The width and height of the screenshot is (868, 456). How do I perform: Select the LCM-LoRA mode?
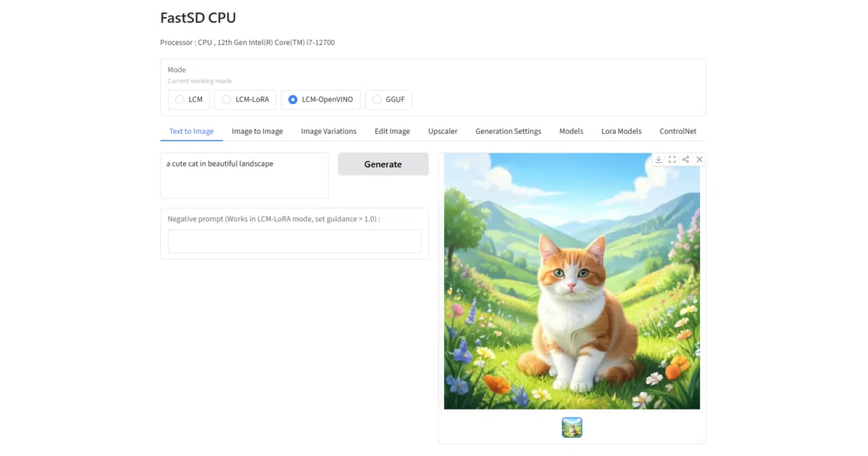tap(245, 100)
